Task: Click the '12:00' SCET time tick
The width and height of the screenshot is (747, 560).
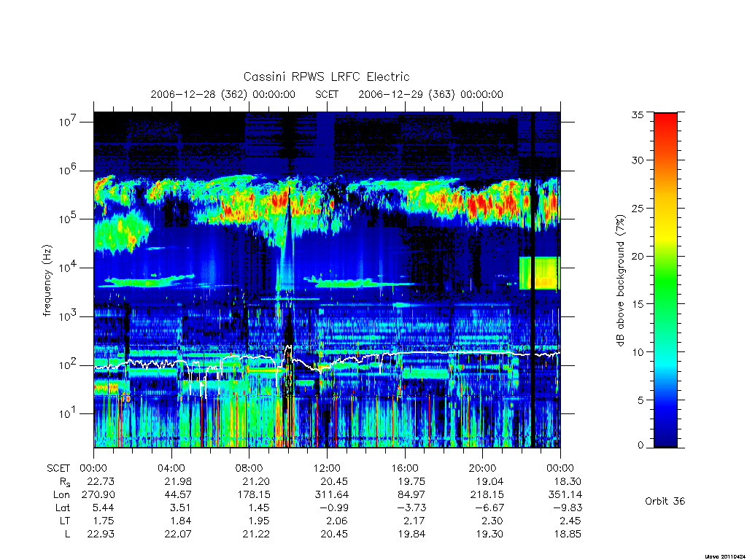Action: tap(327, 468)
